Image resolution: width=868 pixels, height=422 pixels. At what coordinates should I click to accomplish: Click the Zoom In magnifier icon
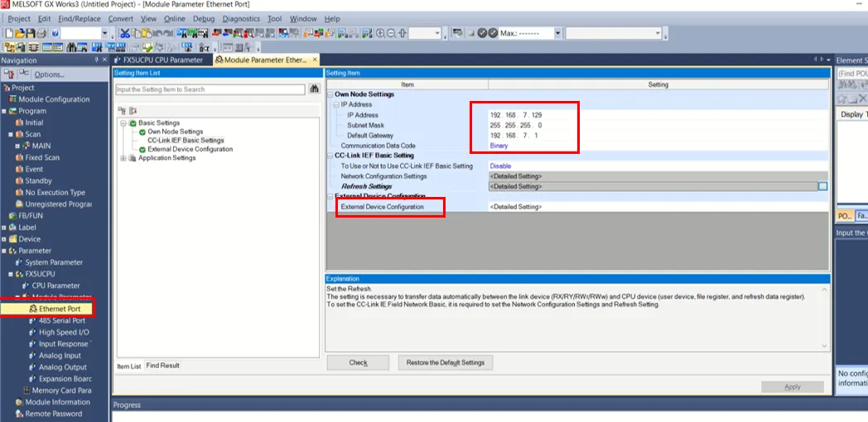pos(380,33)
